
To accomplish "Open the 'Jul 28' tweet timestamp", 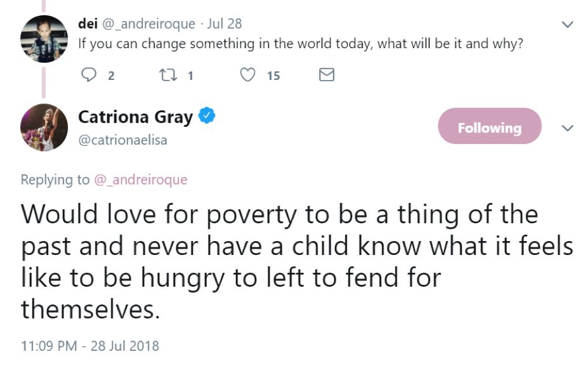I will [x=225, y=24].
